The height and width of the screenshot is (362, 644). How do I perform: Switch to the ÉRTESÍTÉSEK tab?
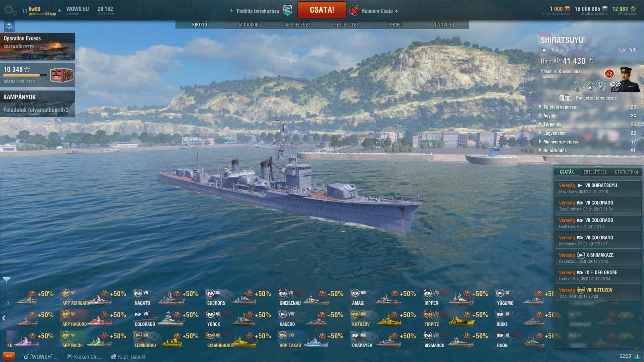595,172
